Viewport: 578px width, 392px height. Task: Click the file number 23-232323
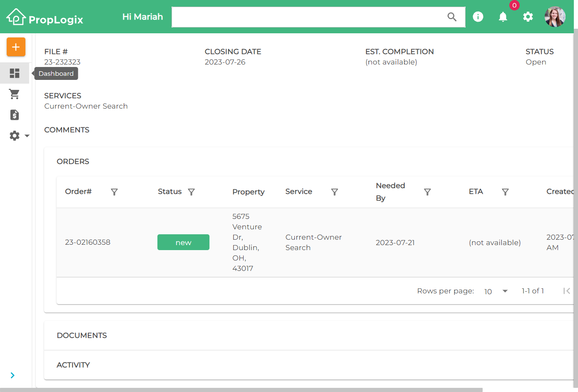(62, 62)
